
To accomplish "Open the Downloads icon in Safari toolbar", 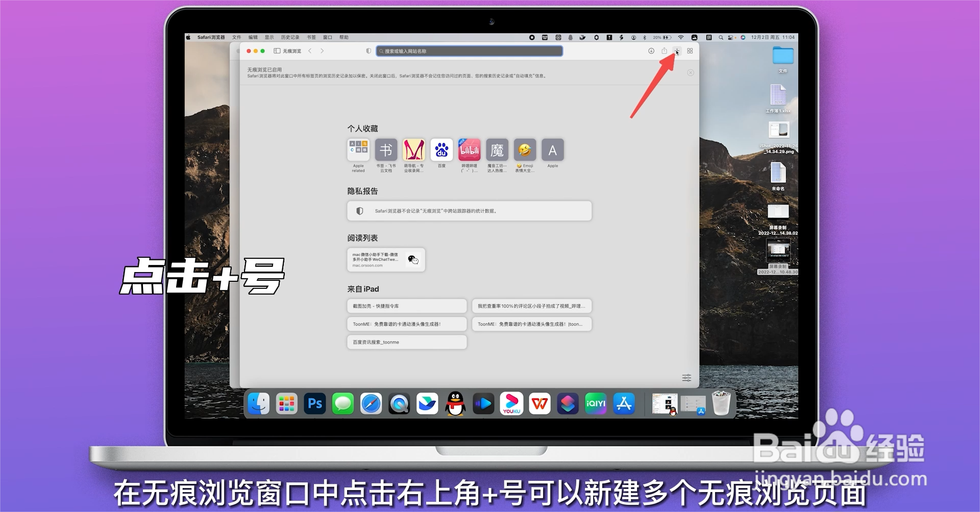I will pyautogui.click(x=651, y=51).
